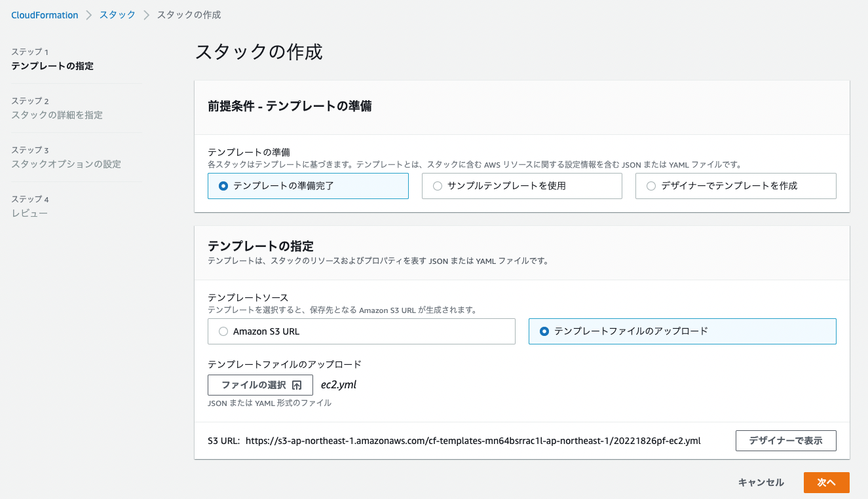The width and height of the screenshot is (868, 499).
Task: Click the スタックの作成 breadcrumb text
Action: pyautogui.click(x=189, y=14)
